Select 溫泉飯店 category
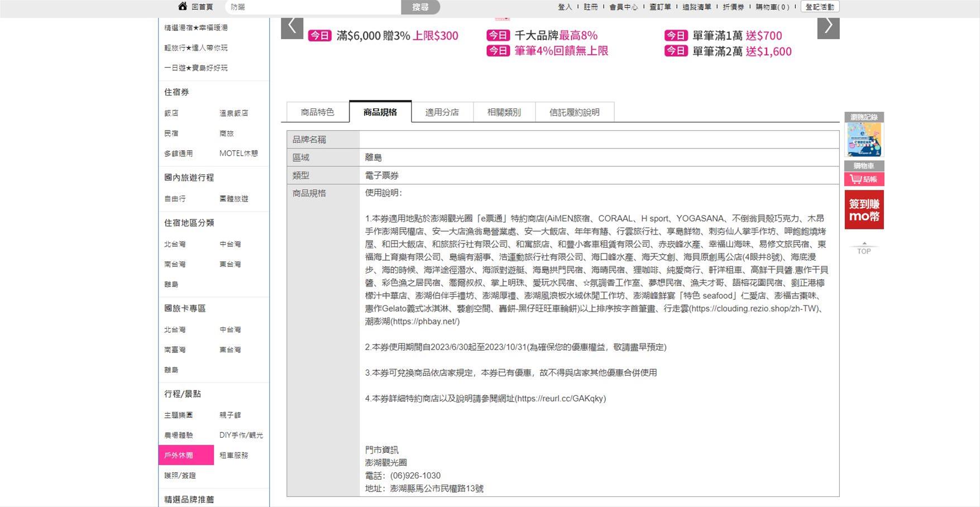 point(234,113)
